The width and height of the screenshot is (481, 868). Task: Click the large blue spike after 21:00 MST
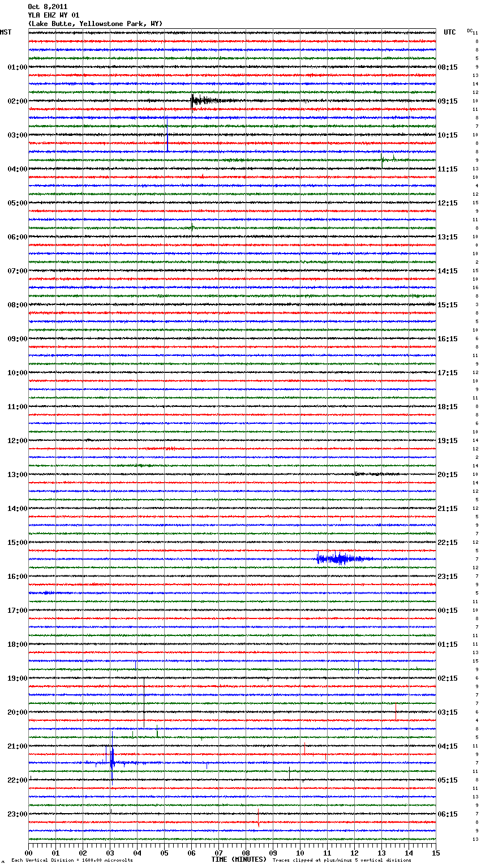click(x=112, y=758)
